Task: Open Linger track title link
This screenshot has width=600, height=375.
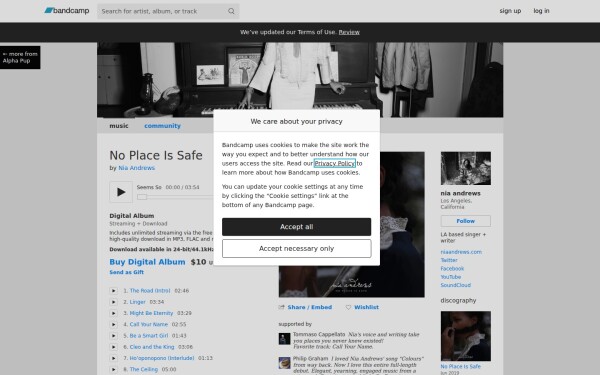Action: [137, 302]
